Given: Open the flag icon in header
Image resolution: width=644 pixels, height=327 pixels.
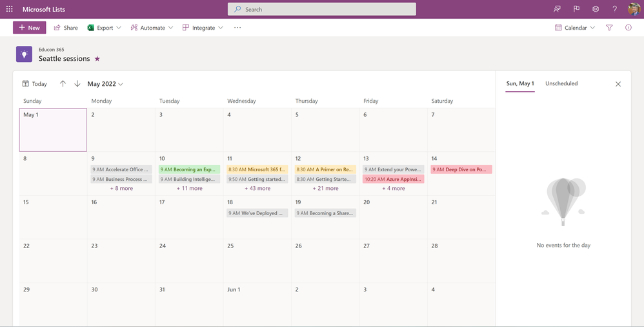Looking at the screenshot, I should (x=576, y=9).
